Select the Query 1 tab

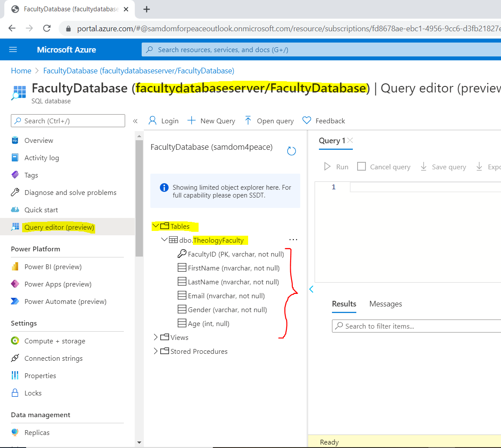pos(332,141)
